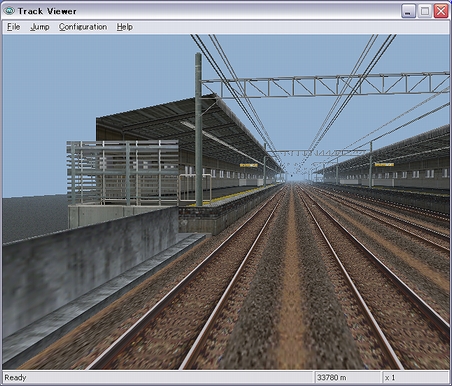The image size is (452, 386).
Task: Click the metal fence at platform end
Action: 123,173
